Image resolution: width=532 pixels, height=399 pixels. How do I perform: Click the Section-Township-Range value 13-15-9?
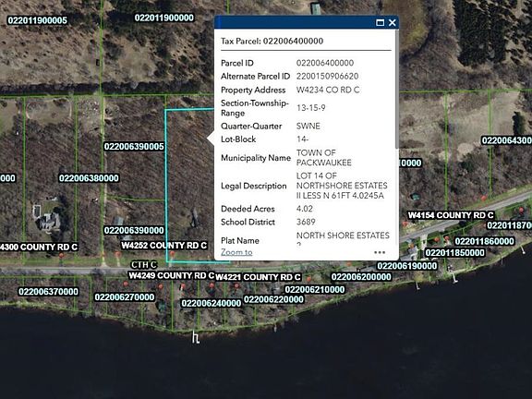click(310, 108)
